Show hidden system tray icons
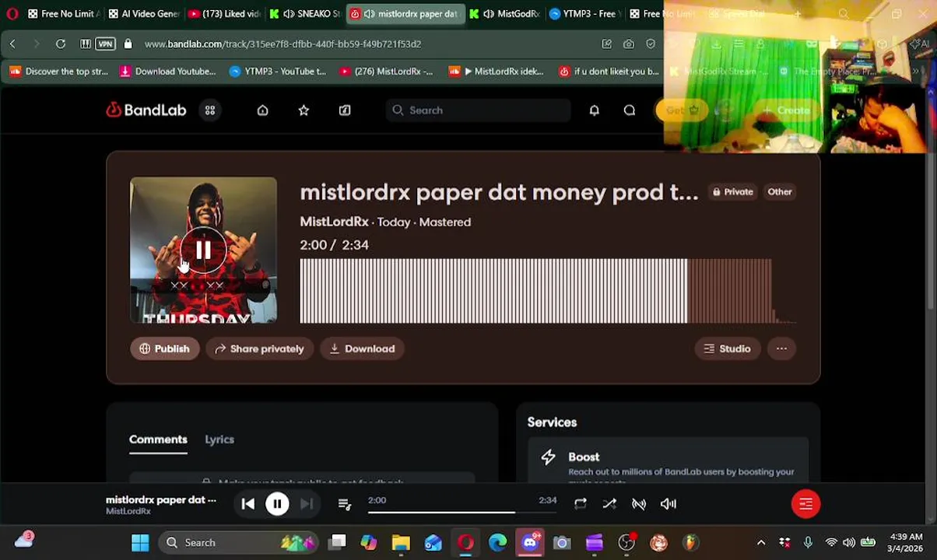 761,542
